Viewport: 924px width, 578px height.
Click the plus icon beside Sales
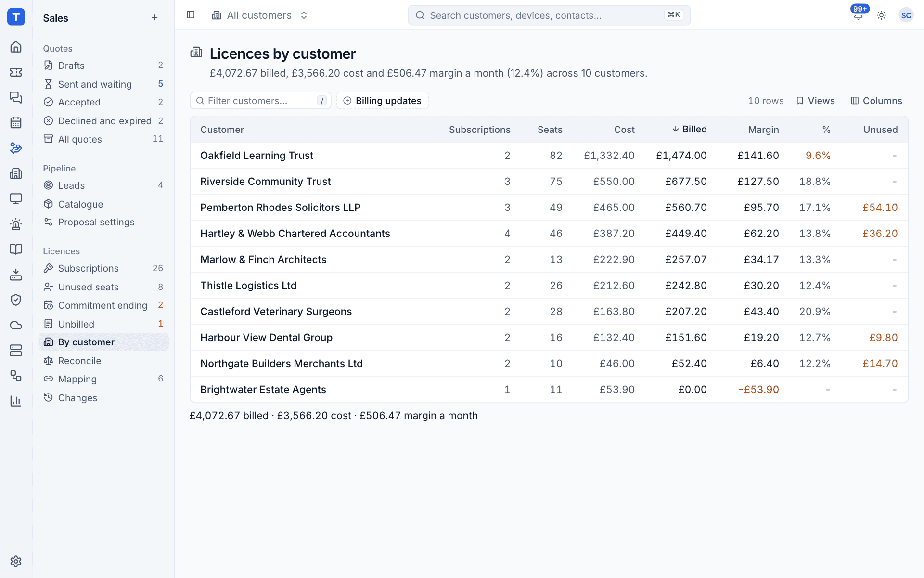[x=154, y=18]
